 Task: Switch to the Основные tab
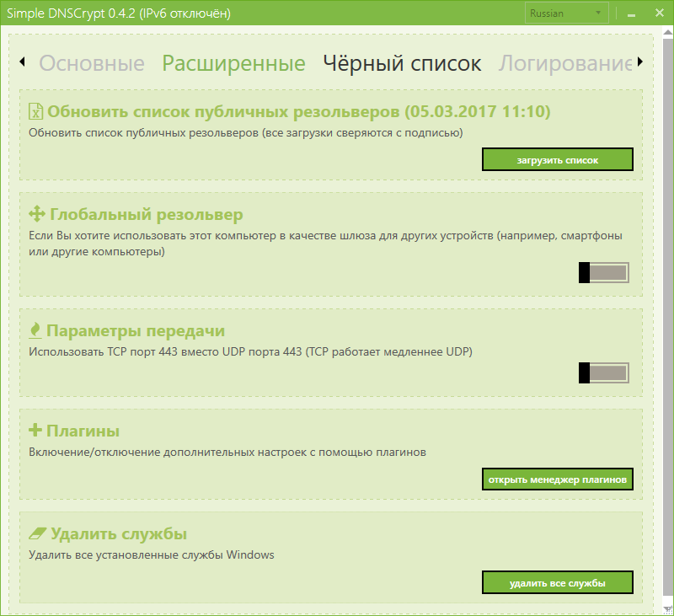pyautogui.click(x=94, y=63)
